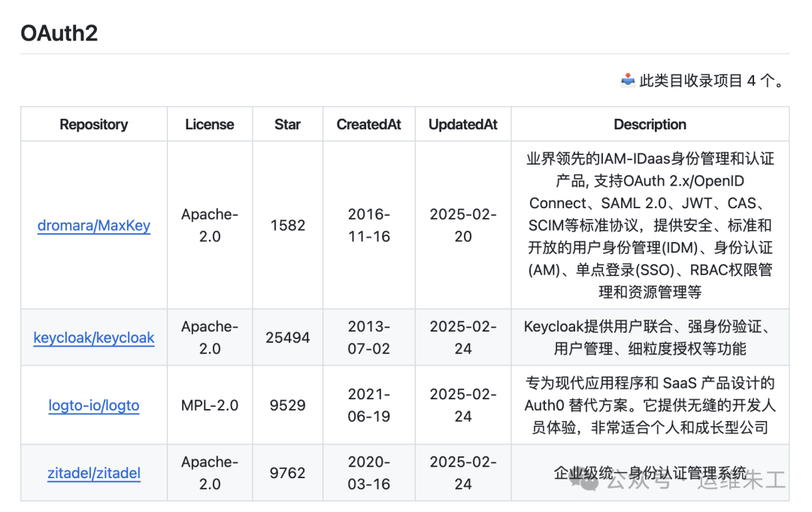Click the UpdatedAt column header
This screenshot has height=512, width=812.
tap(463, 124)
